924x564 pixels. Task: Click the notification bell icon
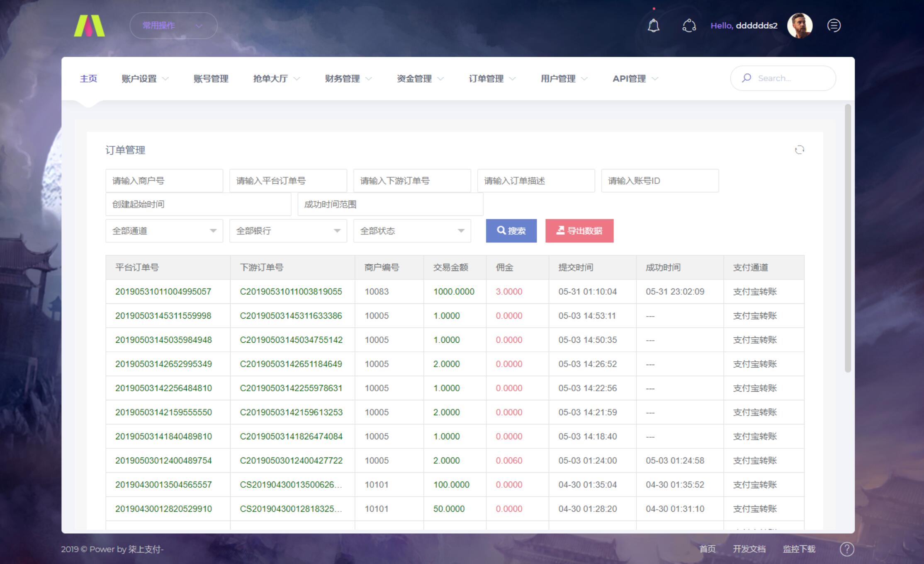click(x=653, y=26)
